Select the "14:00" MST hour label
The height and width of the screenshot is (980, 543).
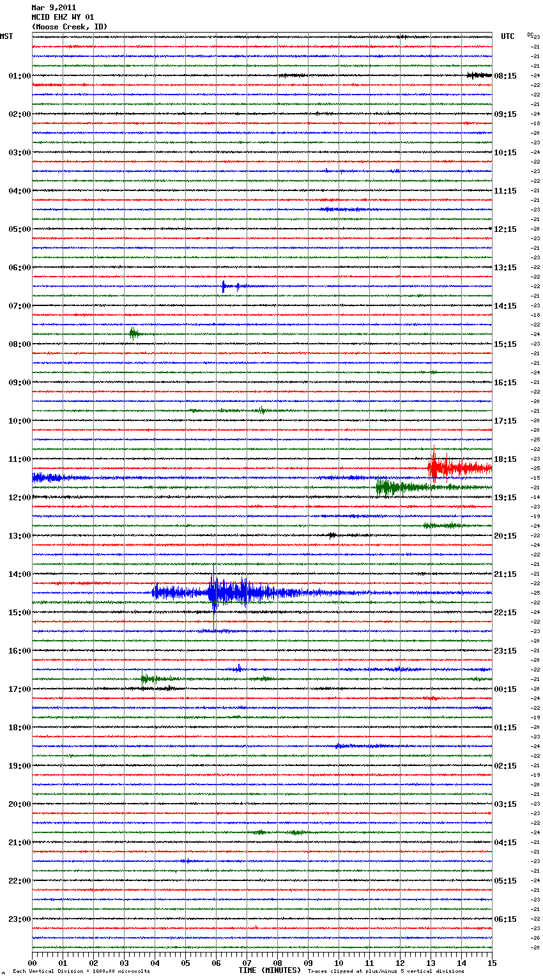coord(20,574)
